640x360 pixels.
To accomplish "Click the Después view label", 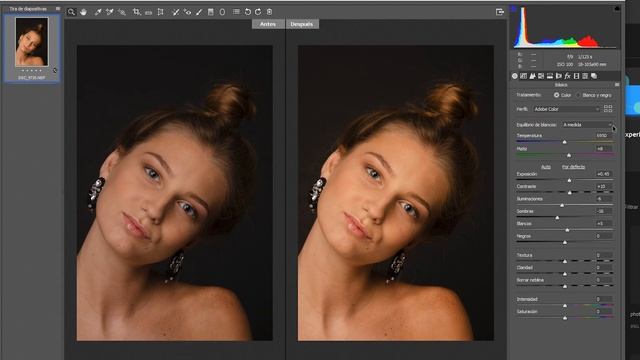I will (x=302, y=24).
